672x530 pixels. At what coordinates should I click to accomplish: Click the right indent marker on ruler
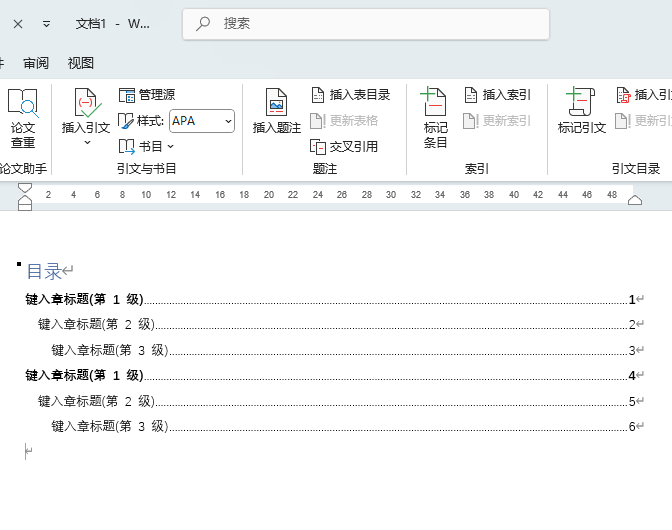[635, 200]
